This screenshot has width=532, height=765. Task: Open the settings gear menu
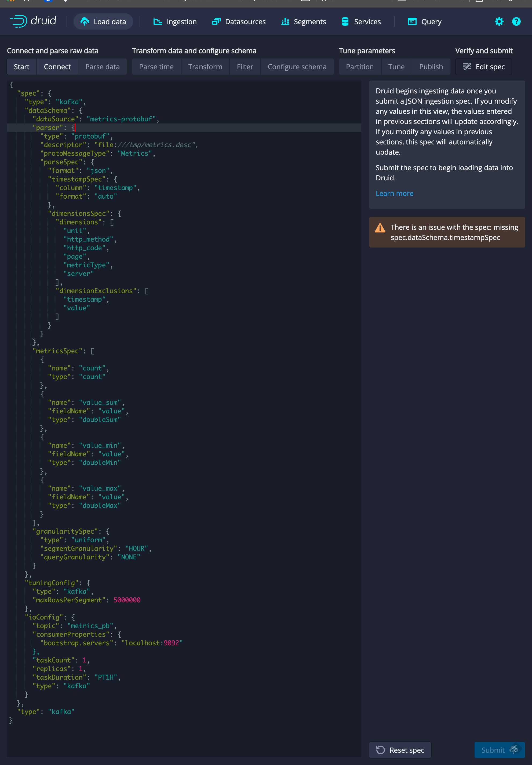click(x=499, y=22)
